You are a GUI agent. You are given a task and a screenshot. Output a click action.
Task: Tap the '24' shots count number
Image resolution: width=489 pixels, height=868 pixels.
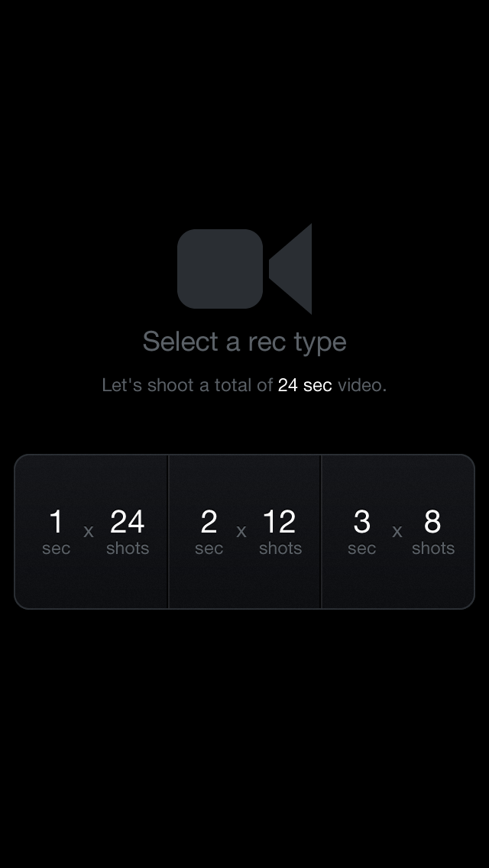click(127, 523)
